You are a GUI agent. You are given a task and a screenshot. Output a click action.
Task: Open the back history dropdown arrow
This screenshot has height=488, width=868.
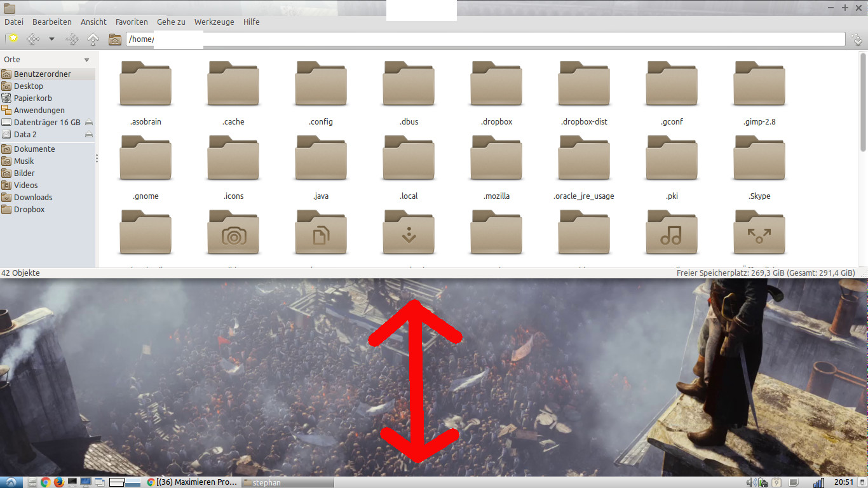click(51, 39)
